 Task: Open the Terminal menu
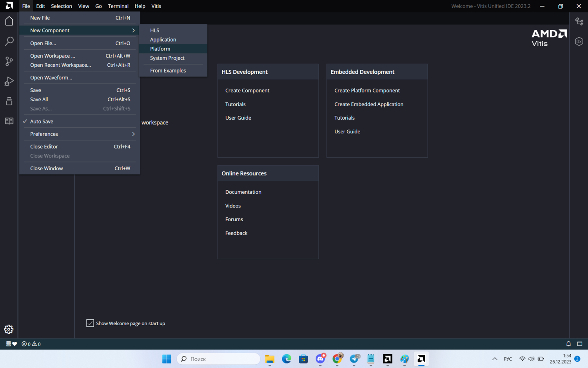pos(118,6)
